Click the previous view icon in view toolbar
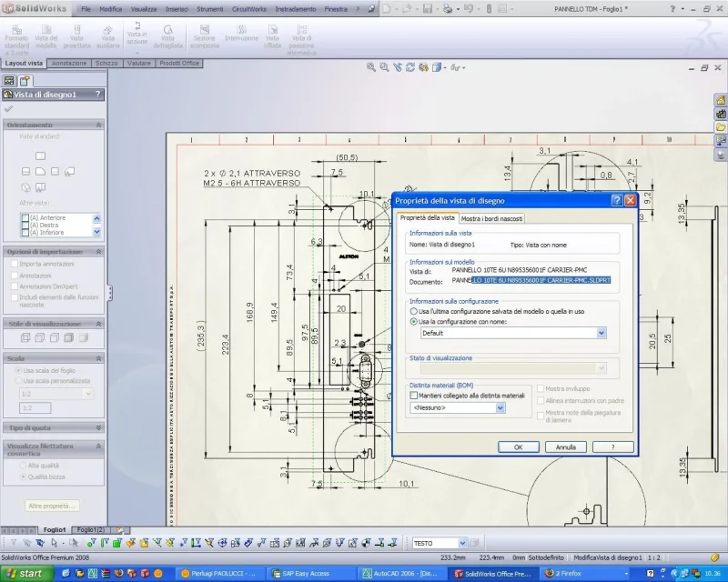This screenshot has width=728, height=582. coord(398,67)
